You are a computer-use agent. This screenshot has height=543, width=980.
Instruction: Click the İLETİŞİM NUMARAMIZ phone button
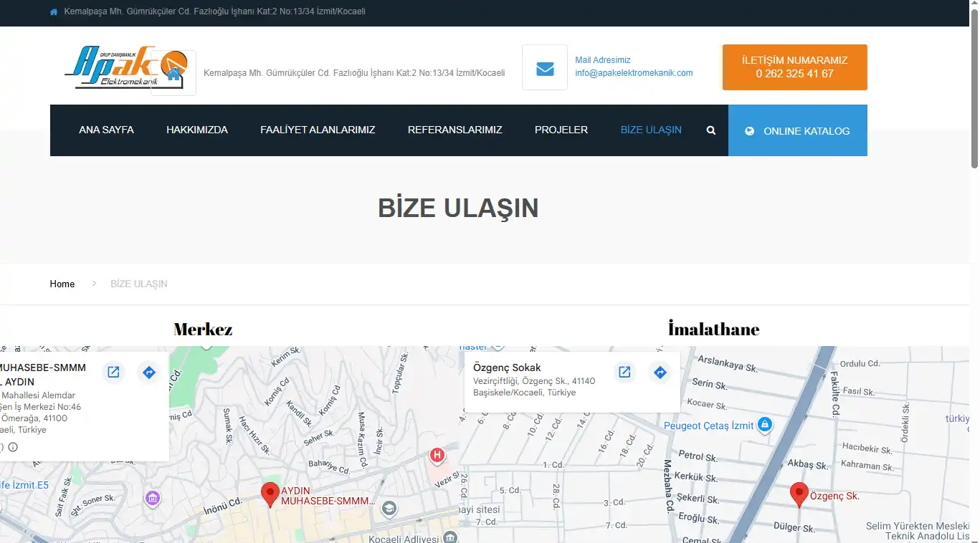pyautogui.click(x=795, y=67)
